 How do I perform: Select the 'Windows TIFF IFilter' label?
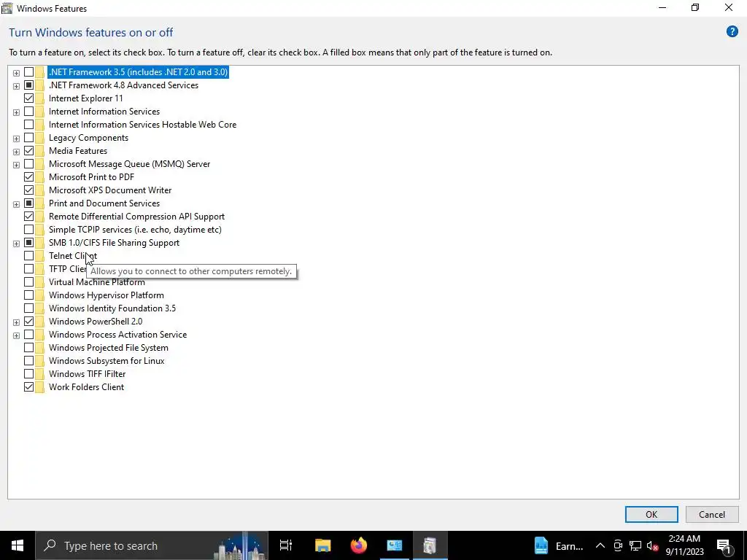coord(88,374)
